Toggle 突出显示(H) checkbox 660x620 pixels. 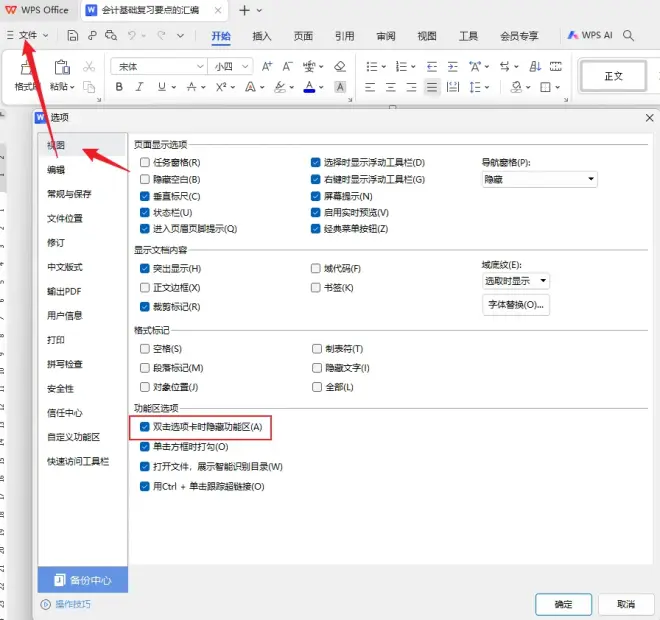[145, 269]
